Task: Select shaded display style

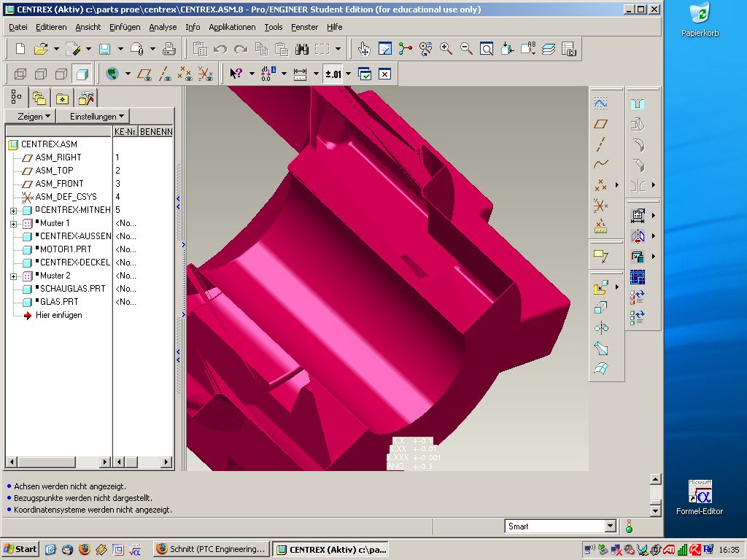Action: point(82,74)
